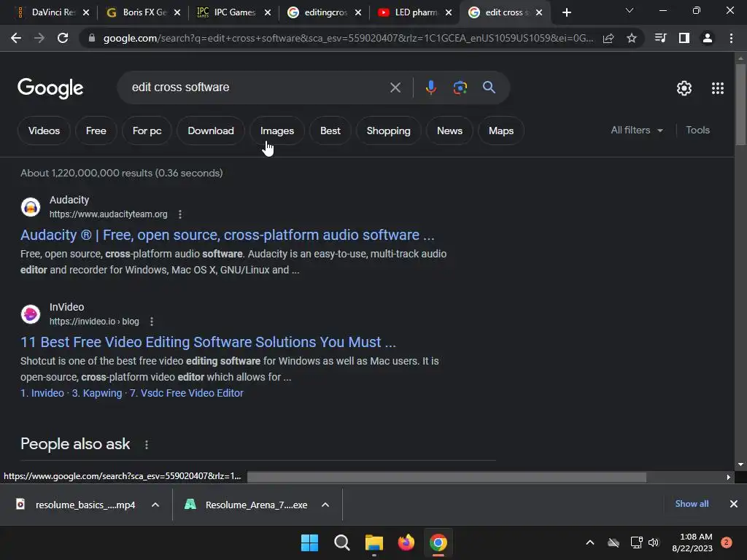This screenshot has width=747, height=560.
Task: Open Google quick settings gear
Action: click(x=684, y=88)
